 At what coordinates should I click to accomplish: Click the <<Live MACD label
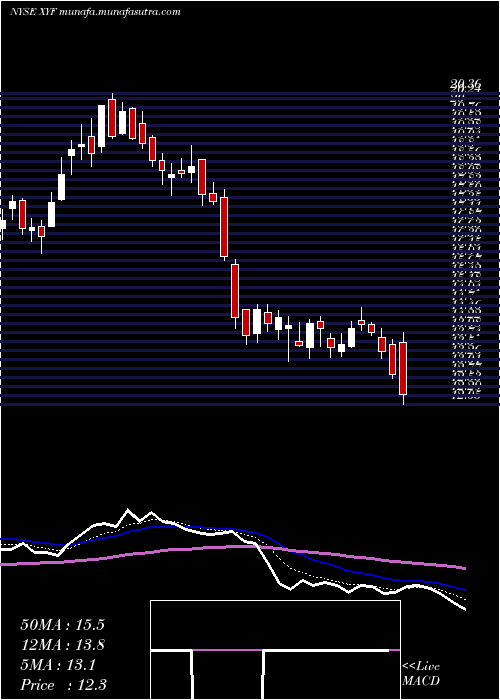pyautogui.click(x=421, y=674)
